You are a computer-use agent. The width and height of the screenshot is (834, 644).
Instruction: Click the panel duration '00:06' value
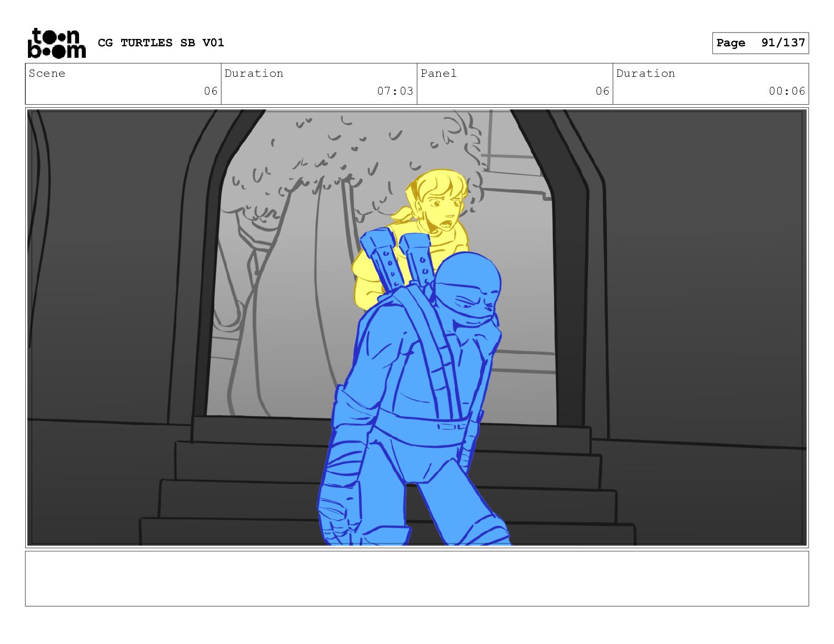coord(787,91)
